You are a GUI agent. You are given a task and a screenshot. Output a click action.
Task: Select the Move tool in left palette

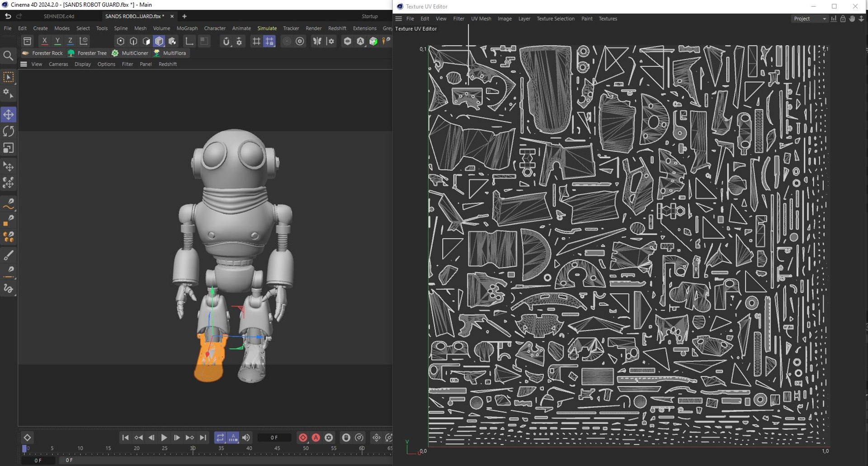[9, 115]
